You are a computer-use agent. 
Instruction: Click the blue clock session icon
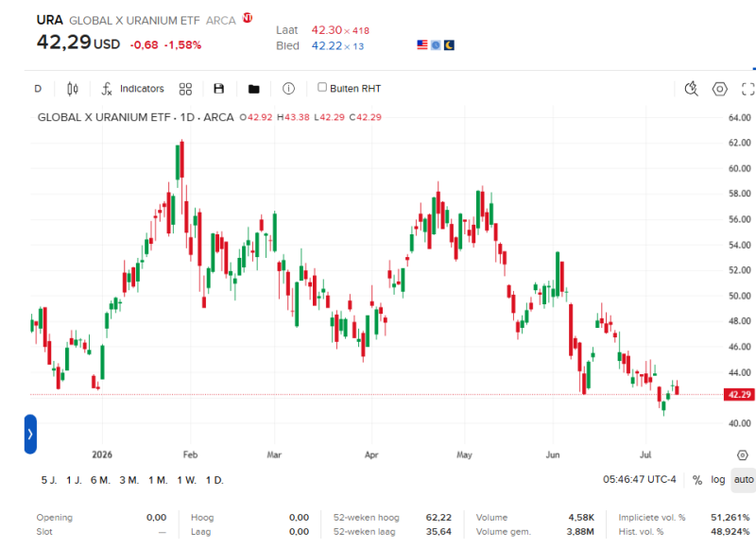click(x=436, y=44)
